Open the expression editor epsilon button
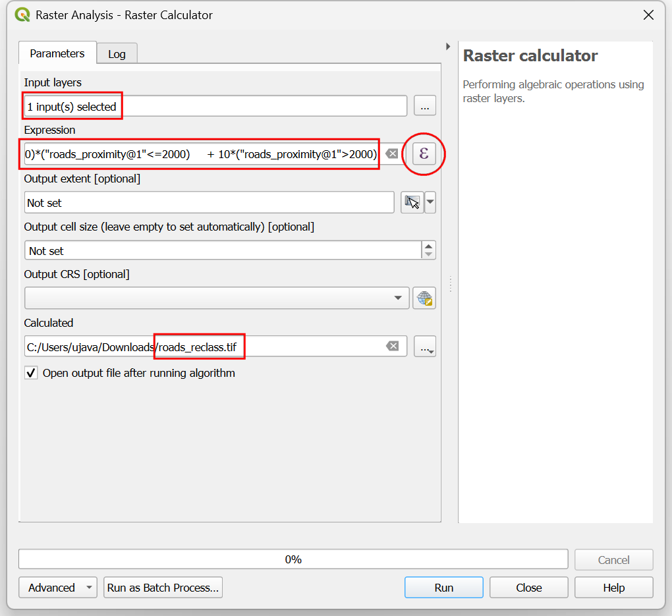Image resolution: width=672 pixels, height=616 pixels. (x=424, y=154)
